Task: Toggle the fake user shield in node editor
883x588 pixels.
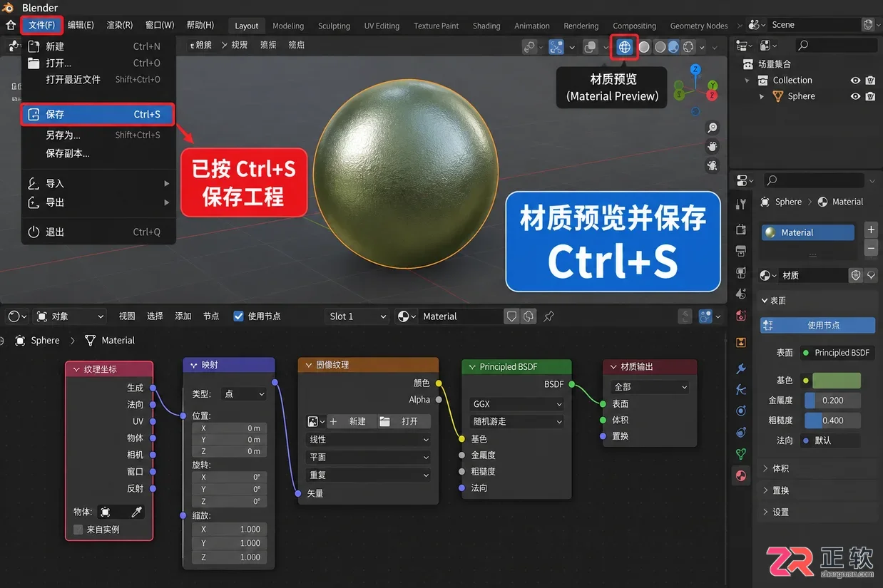Action: point(511,316)
